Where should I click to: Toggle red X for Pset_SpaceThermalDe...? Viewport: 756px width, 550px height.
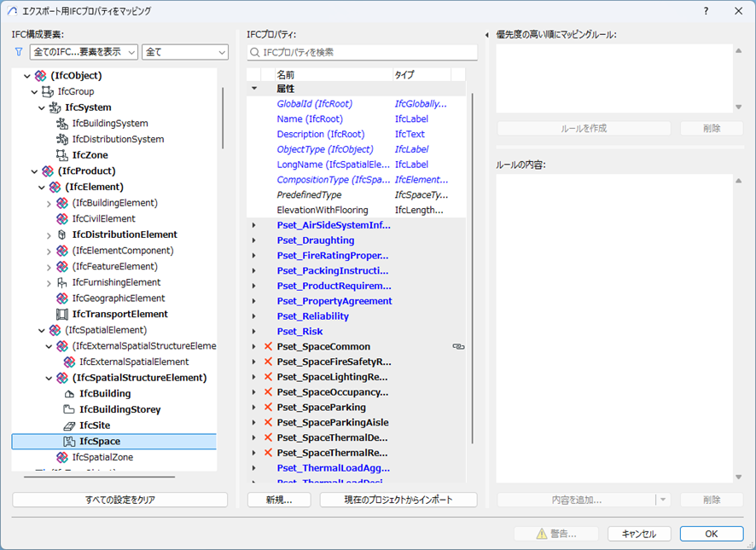(268, 437)
